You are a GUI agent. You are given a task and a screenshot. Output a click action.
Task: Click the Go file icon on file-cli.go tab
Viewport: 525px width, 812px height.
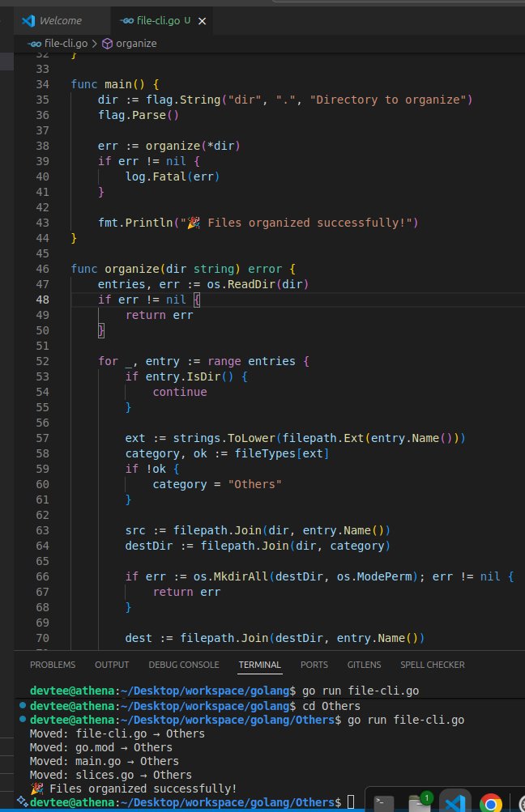[x=127, y=21]
